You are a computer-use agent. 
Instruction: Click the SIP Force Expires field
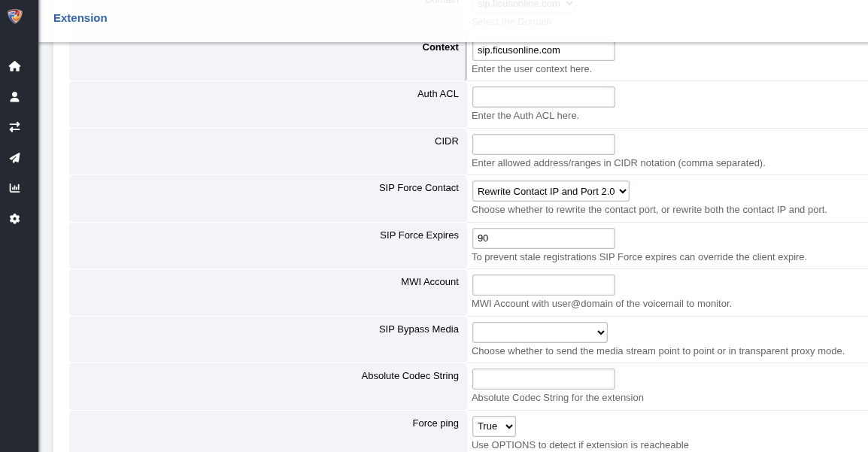(x=543, y=238)
